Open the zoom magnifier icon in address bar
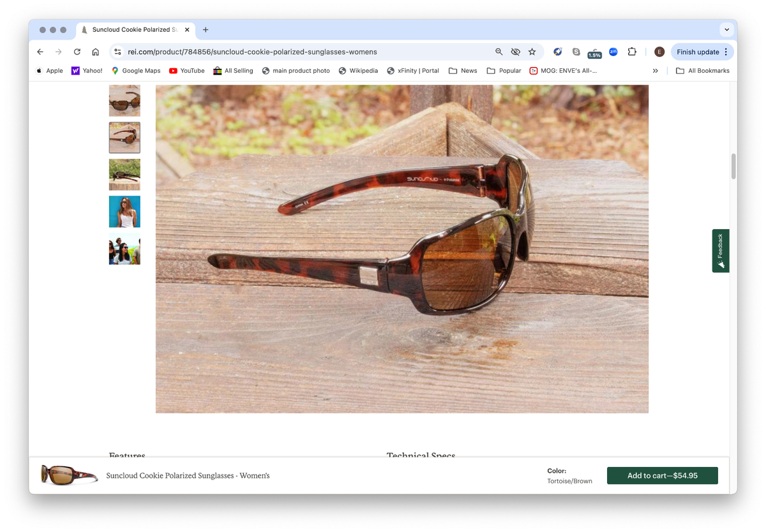The height and width of the screenshot is (532, 766). [x=499, y=52]
